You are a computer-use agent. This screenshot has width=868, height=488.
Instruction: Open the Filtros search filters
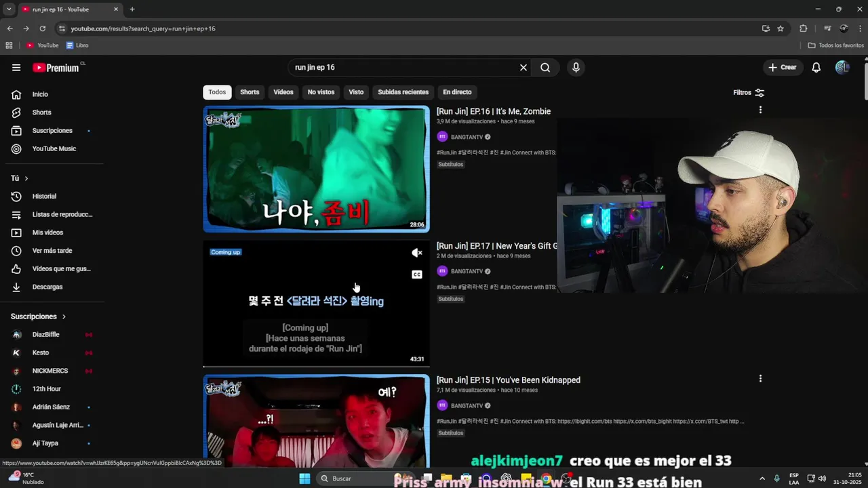point(749,92)
